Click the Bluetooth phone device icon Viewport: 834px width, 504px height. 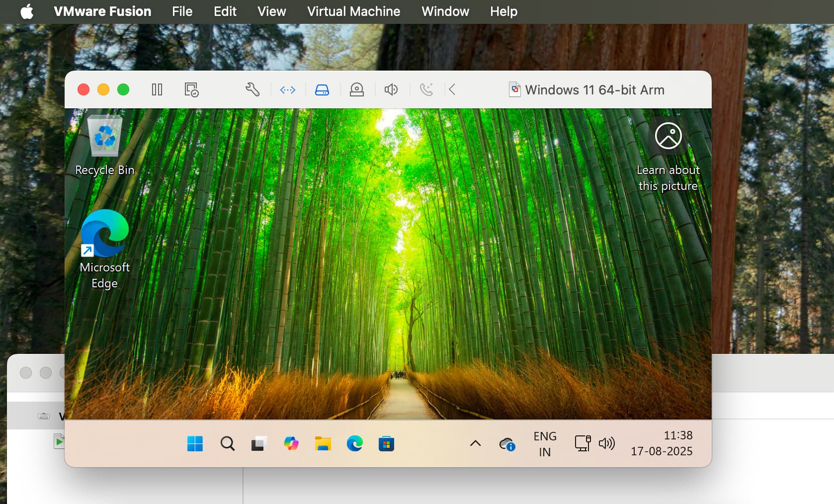426,89
